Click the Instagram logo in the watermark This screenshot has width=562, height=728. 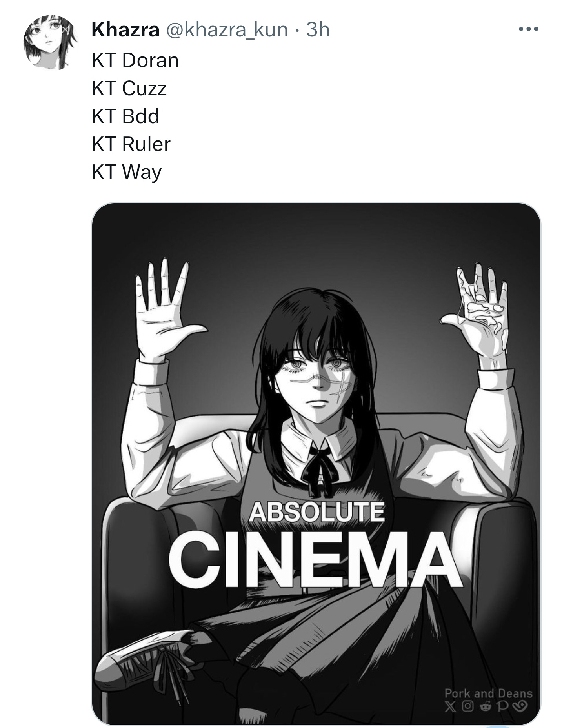(467, 706)
